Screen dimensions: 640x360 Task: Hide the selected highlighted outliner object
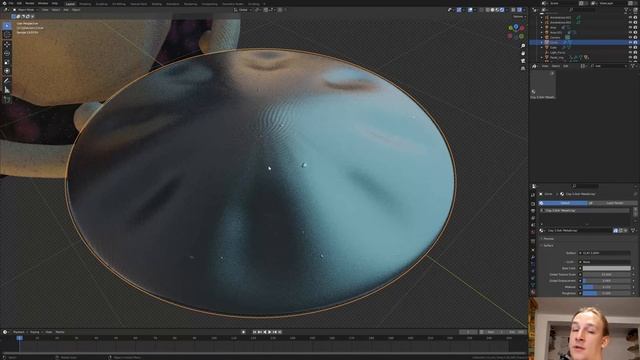click(x=630, y=42)
